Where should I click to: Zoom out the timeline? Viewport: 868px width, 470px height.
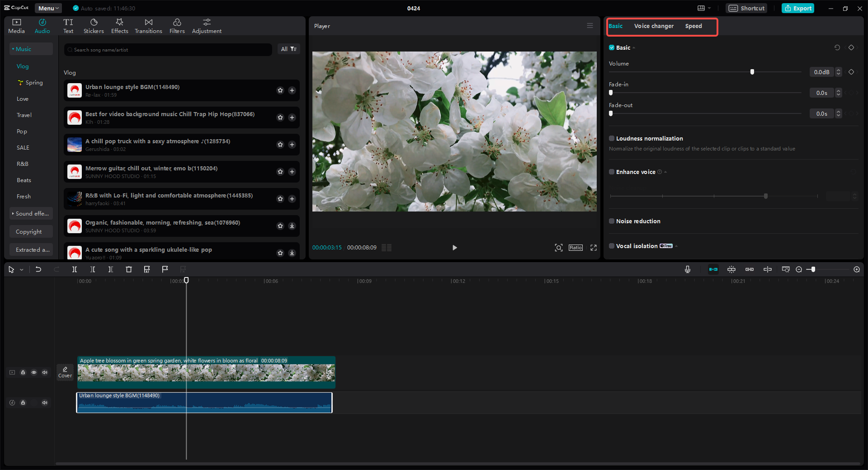pyautogui.click(x=799, y=269)
